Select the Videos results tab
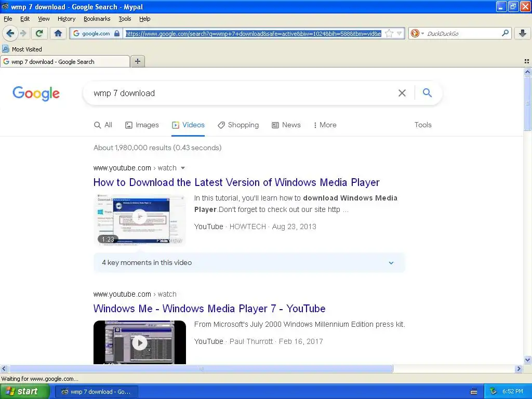 click(188, 125)
